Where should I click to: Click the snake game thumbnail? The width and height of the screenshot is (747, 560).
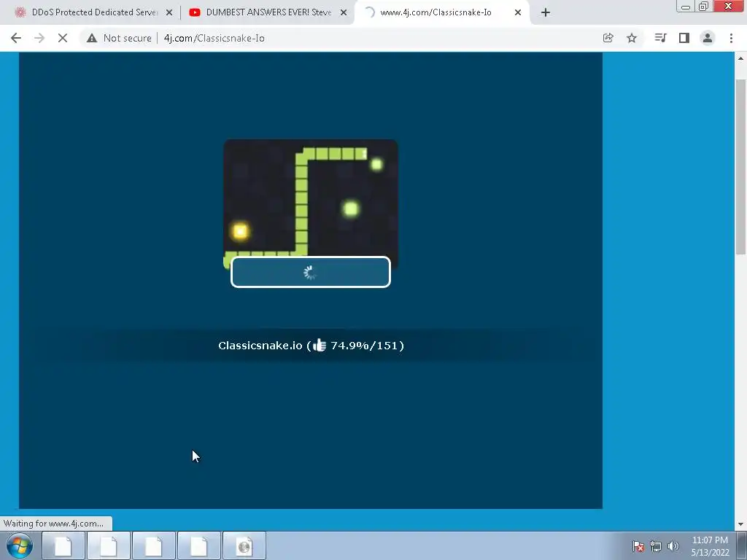(x=311, y=204)
